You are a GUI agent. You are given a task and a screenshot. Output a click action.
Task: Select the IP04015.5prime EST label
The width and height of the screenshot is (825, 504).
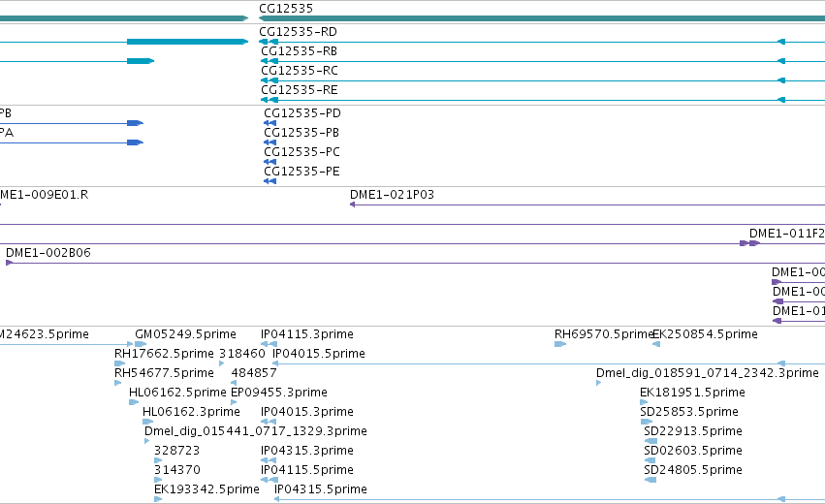coord(319,354)
